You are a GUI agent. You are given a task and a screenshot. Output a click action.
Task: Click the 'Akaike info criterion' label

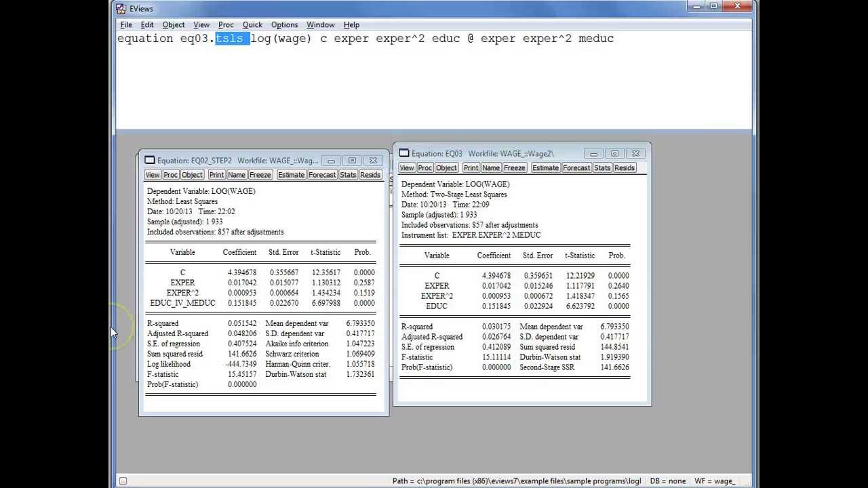(x=297, y=344)
